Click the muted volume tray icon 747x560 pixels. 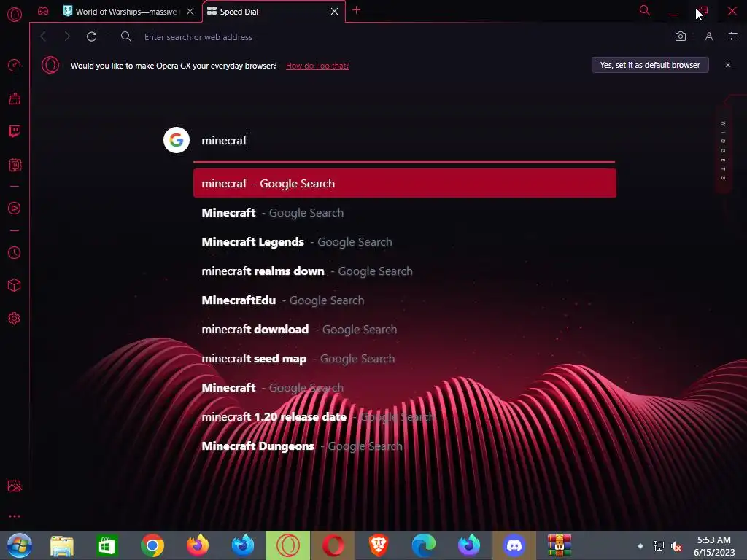(676, 546)
